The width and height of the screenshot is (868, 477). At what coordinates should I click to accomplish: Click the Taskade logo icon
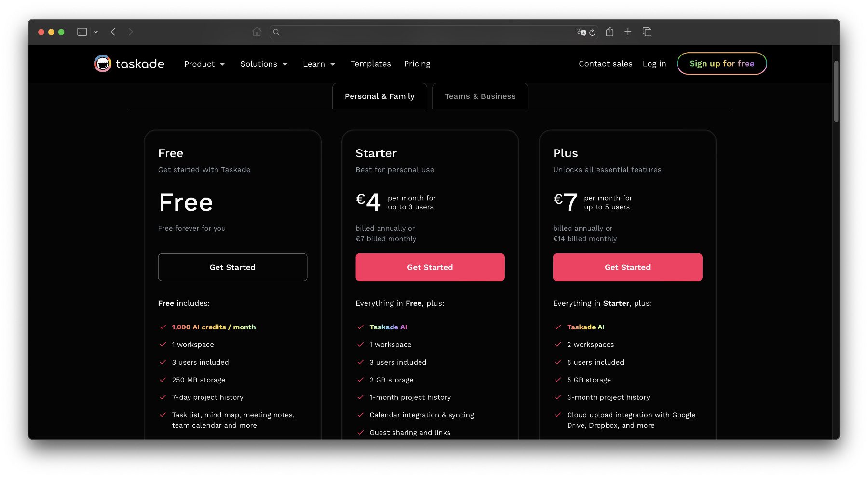click(x=103, y=64)
